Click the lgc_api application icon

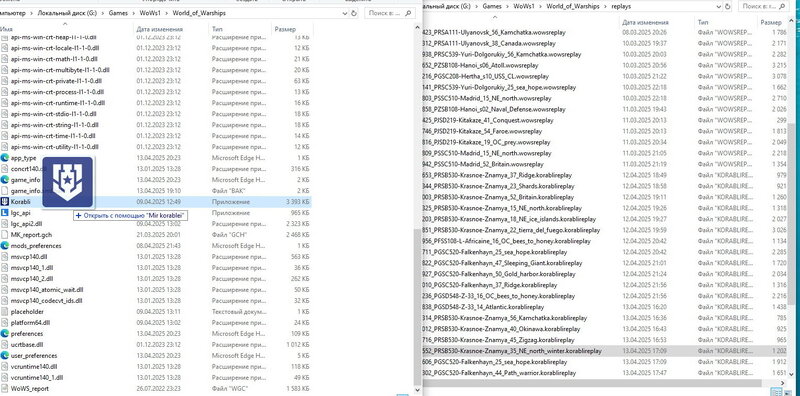(5, 213)
